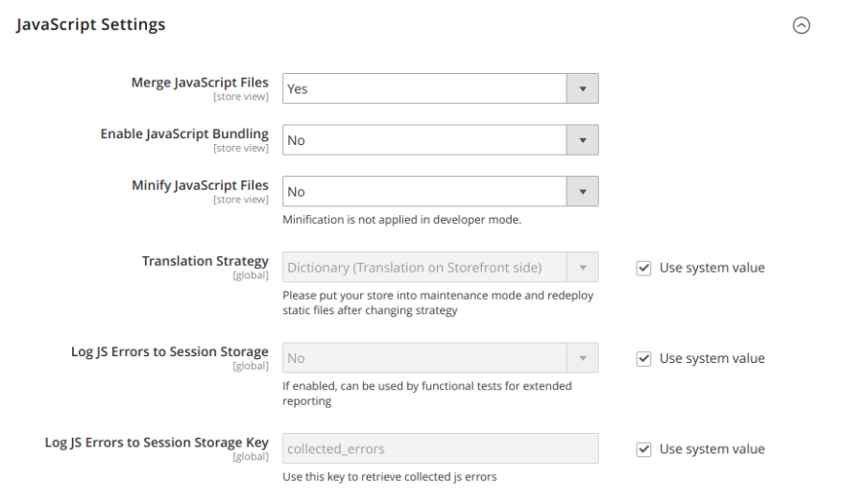This screenshot has width=845, height=504.
Task: Click the Minify JavaScript Files label
Action: 200,185
